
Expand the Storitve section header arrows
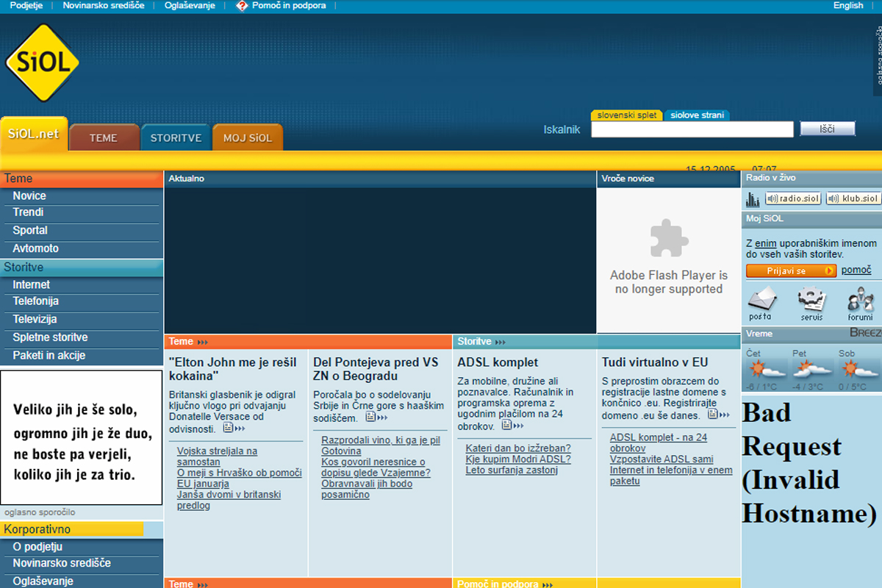501,342
